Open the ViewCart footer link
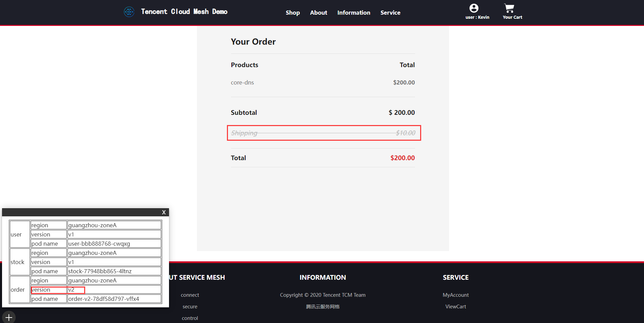The image size is (644, 323). [x=456, y=307]
